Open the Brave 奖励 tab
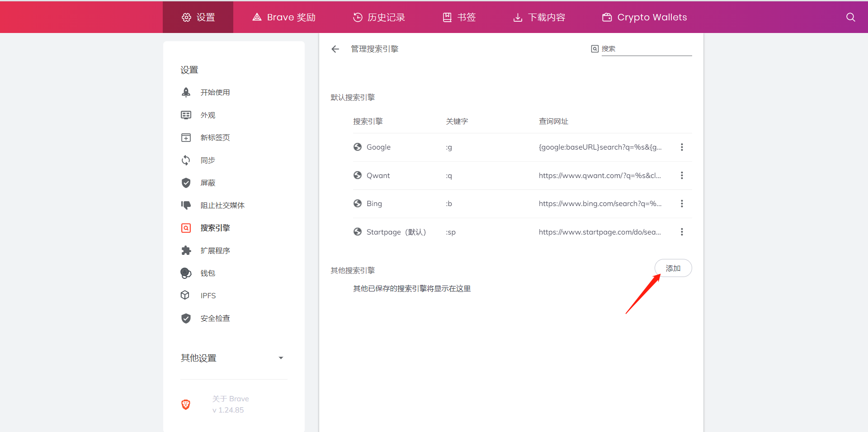Screen dimensions: 868x432 [x=284, y=17]
